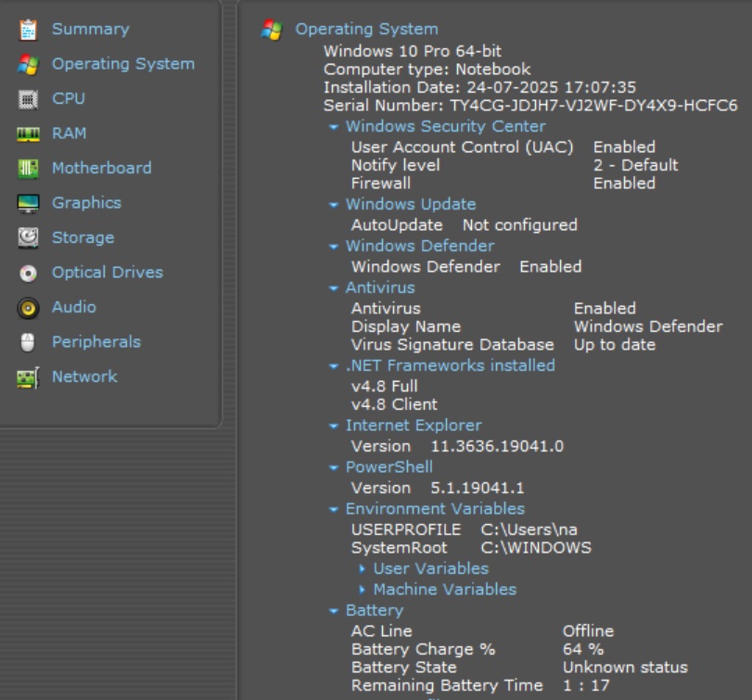
Task: Open the Operating System sidebar item
Action: [122, 64]
